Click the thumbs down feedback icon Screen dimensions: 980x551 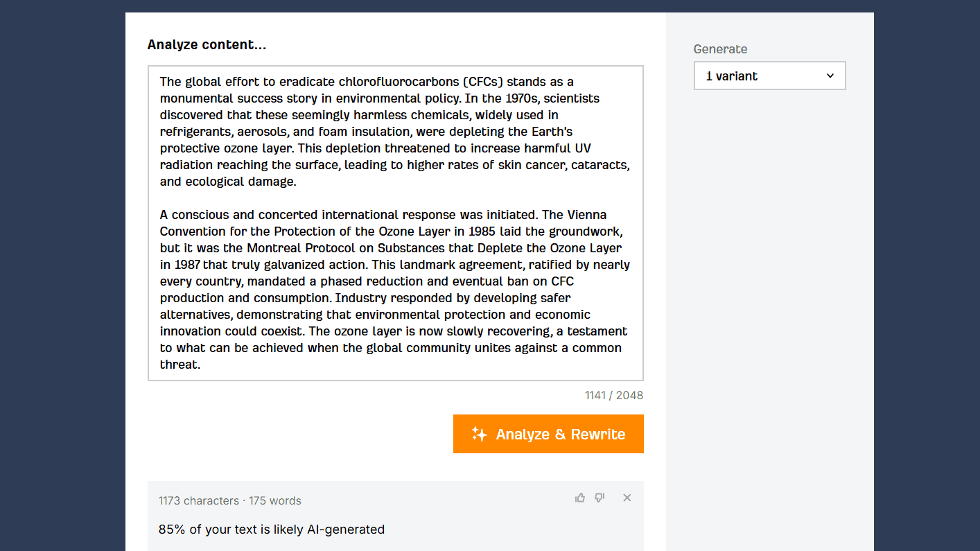[x=600, y=498]
